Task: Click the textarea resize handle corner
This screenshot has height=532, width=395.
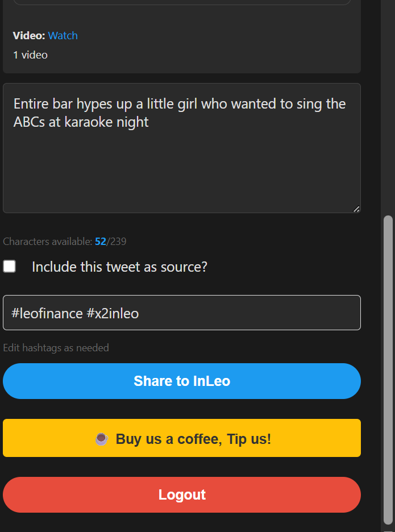Action: click(356, 209)
